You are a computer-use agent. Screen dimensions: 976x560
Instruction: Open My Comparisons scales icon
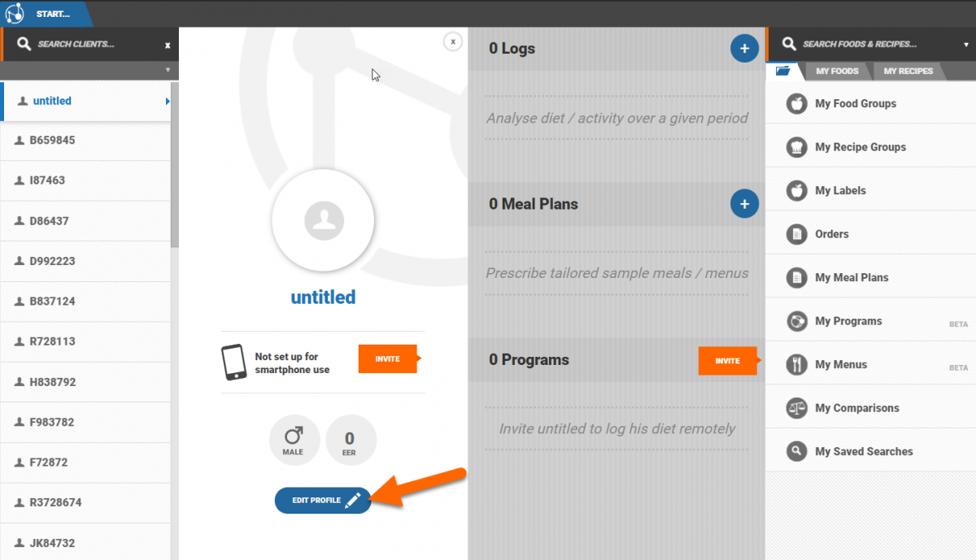click(796, 408)
